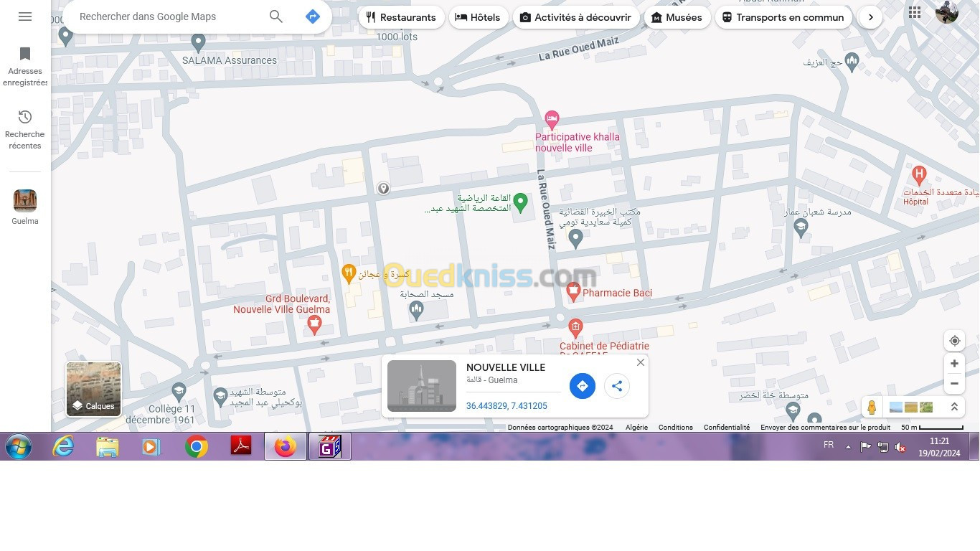The width and height of the screenshot is (980, 551).
Task: Expand the imagery strip chevrons
Action: click(954, 407)
